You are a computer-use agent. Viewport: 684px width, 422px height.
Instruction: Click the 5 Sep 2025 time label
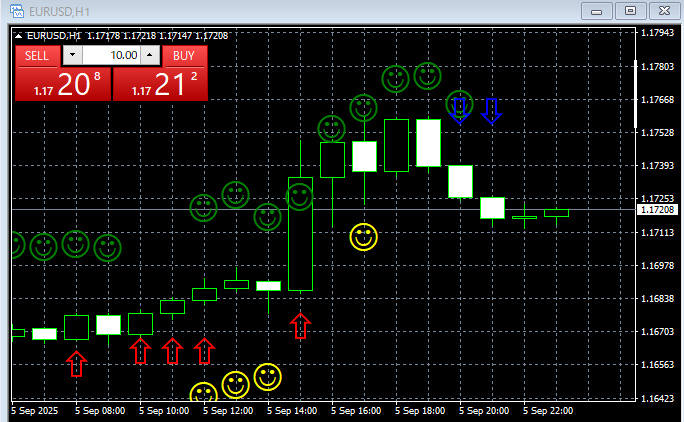pyautogui.click(x=34, y=411)
